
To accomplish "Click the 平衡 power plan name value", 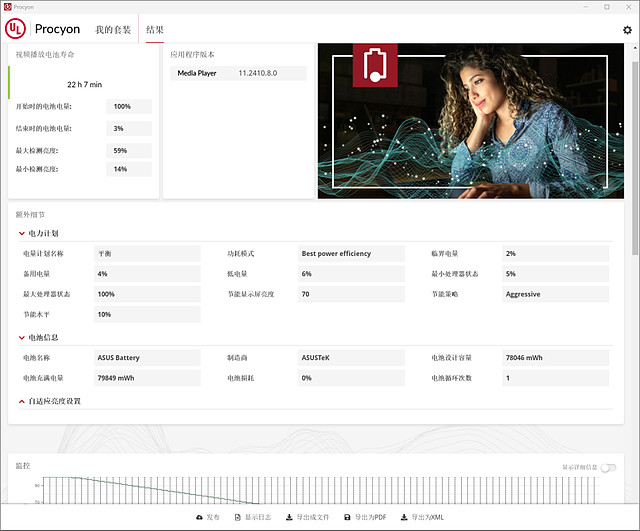I will pos(147,253).
